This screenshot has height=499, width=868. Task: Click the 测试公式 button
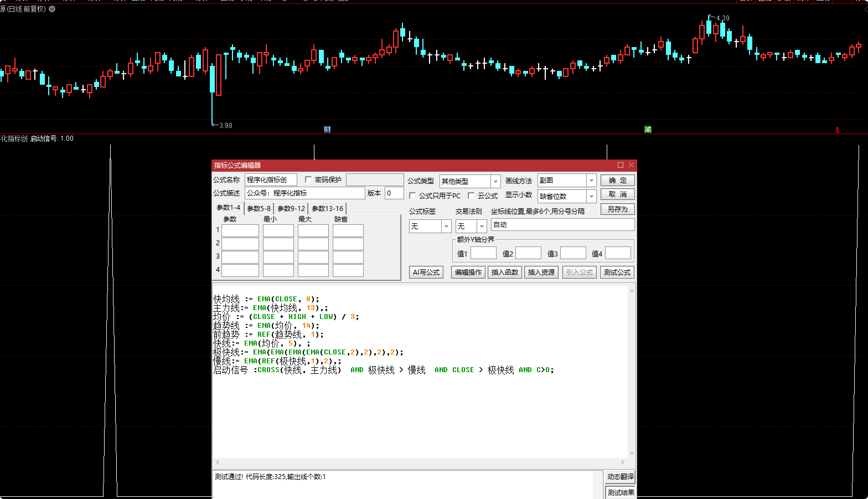tap(617, 272)
